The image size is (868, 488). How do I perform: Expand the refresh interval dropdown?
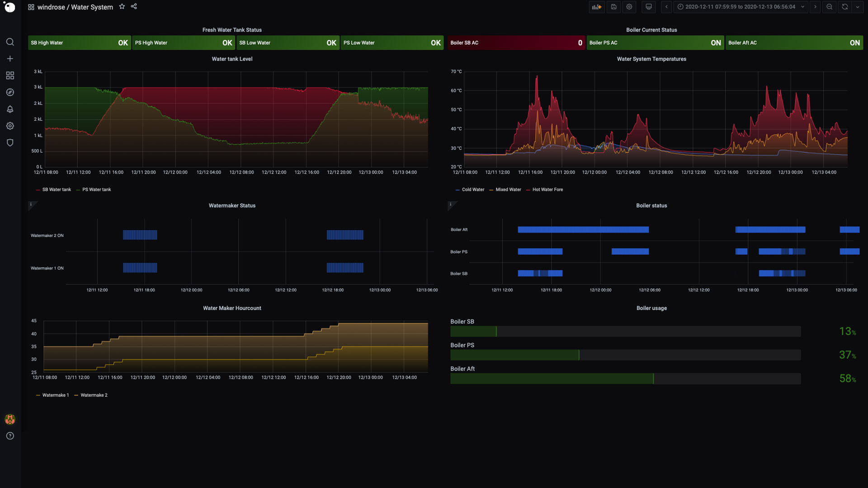858,7
